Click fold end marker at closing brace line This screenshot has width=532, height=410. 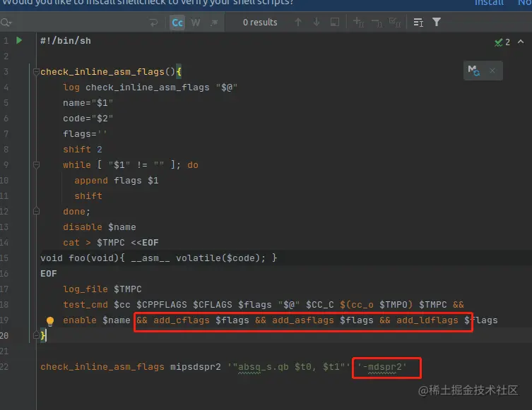36,335
